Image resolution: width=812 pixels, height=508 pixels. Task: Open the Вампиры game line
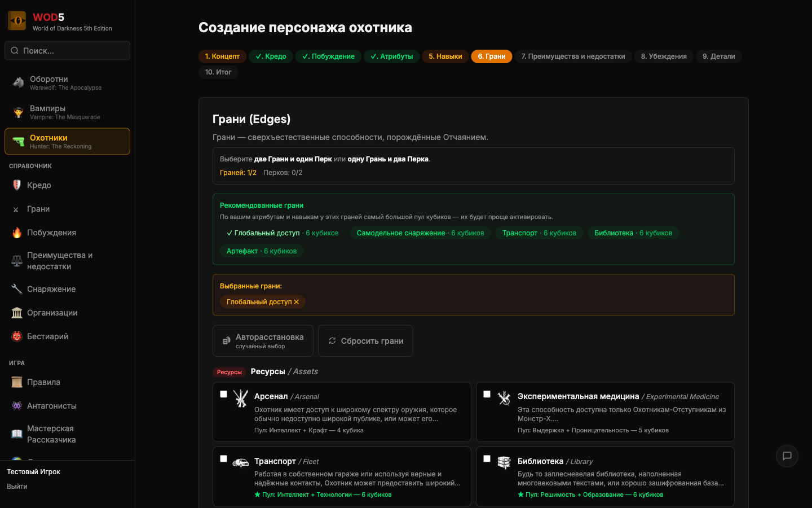(67, 112)
